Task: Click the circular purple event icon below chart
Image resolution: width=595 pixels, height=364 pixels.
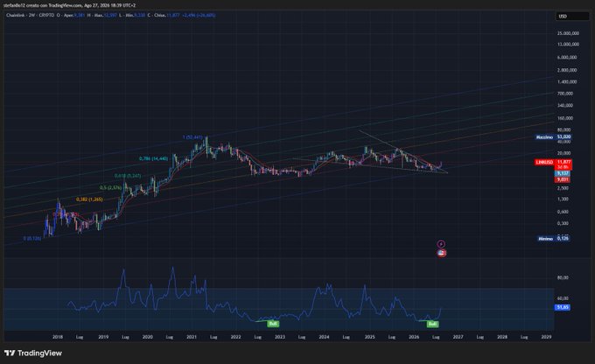Action: (x=441, y=243)
